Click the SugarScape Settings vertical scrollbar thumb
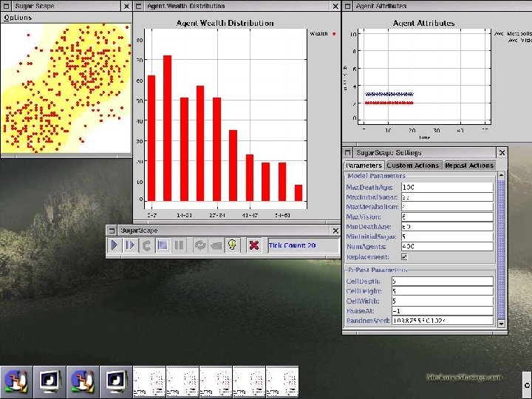Screen dimensions: 532x399 pyautogui.click(x=501, y=250)
